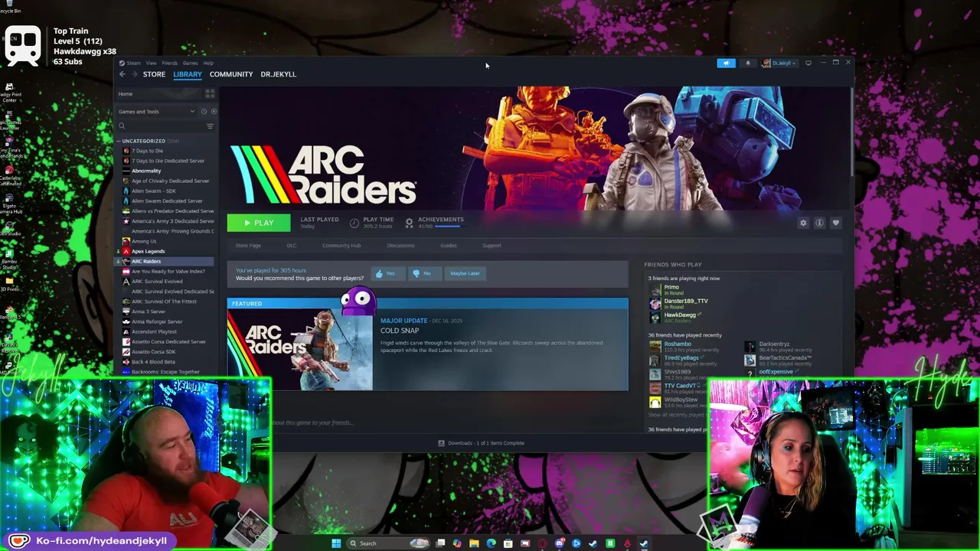Open Task View from taskbar

[440, 543]
